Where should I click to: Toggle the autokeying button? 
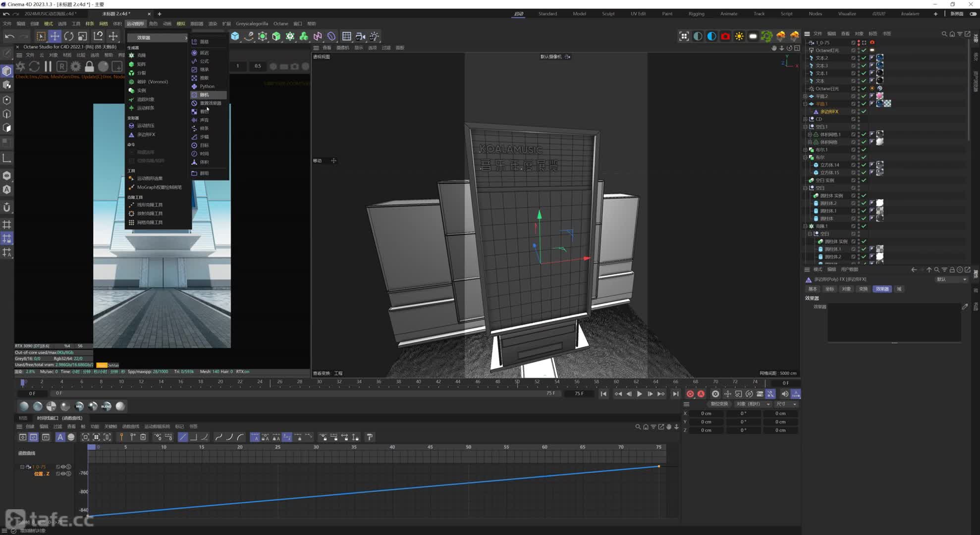(701, 394)
